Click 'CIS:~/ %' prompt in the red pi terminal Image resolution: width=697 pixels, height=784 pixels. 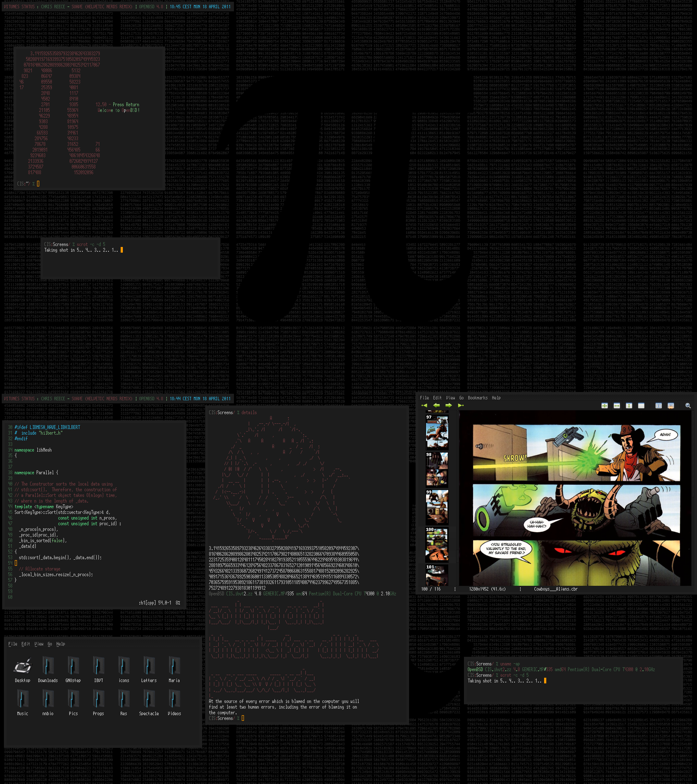point(26,184)
